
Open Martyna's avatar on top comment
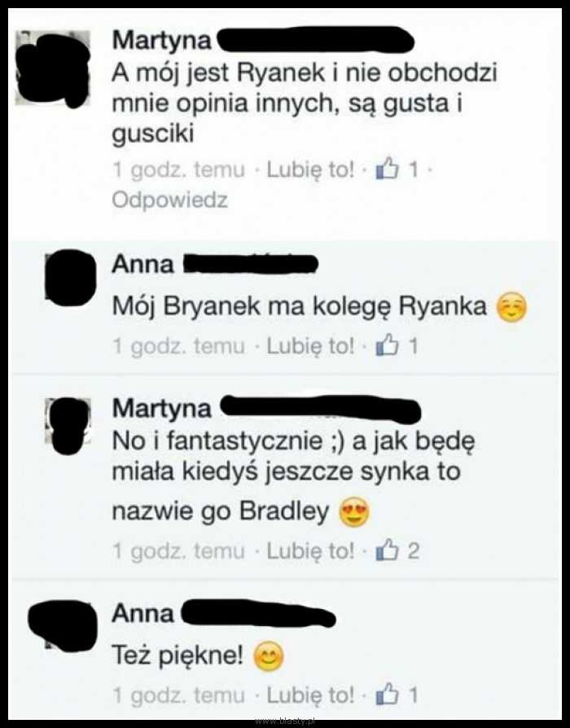click(x=52, y=68)
